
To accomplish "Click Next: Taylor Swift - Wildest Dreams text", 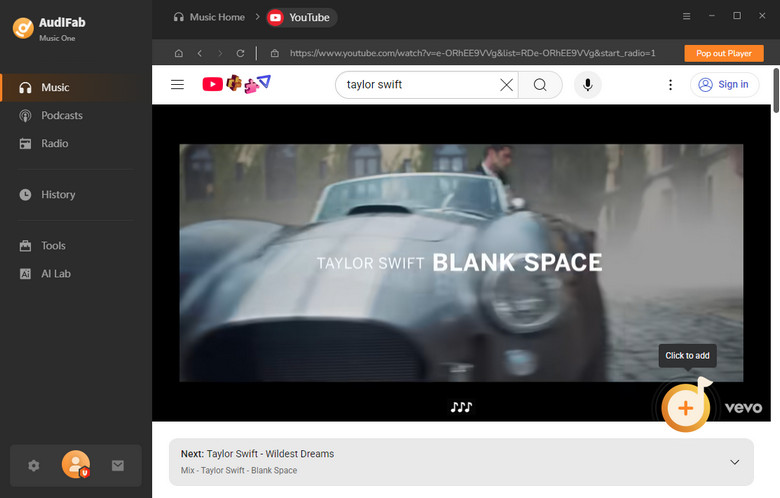I will pos(257,454).
